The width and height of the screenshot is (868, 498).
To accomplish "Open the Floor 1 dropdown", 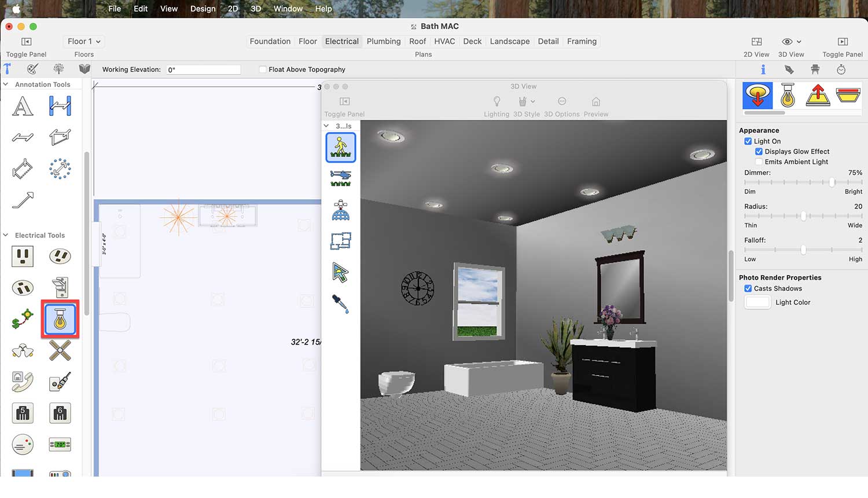I will tap(84, 42).
